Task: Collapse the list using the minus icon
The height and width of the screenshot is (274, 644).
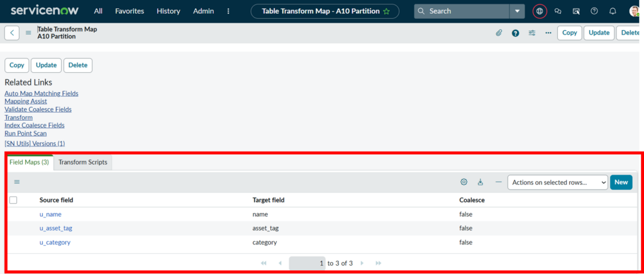Action: pyautogui.click(x=498, y=182)
